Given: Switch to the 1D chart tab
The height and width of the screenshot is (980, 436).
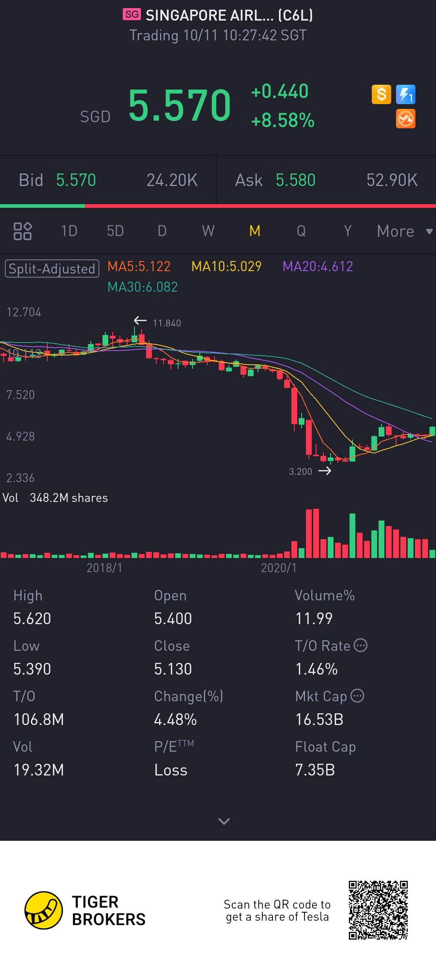Looking at the screenshot, I should tap(69, 231).
